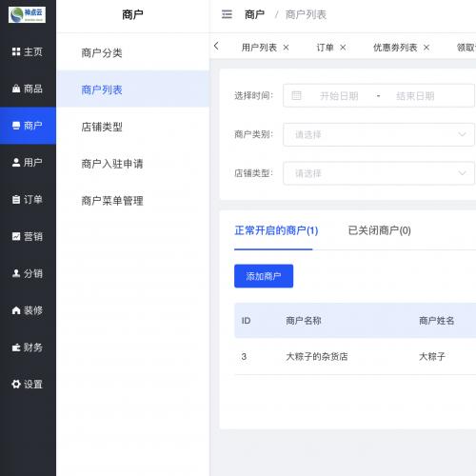Expand the 商户类别 dropdown

(379, 134)
